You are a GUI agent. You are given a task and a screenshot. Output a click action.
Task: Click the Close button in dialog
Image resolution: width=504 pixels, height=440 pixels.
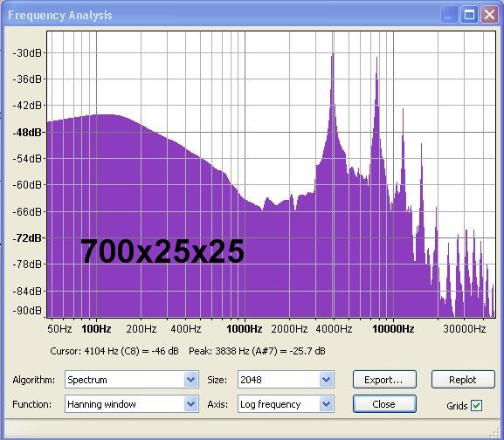pos(384,404)
